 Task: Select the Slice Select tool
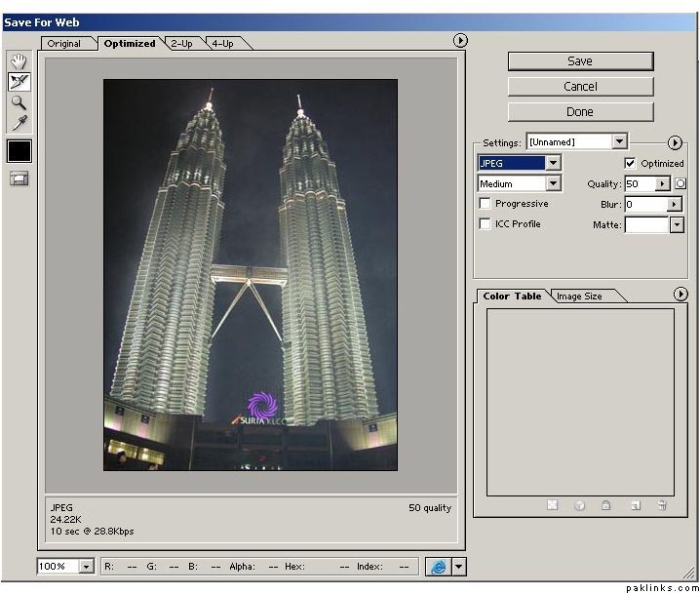coord(19,82)
